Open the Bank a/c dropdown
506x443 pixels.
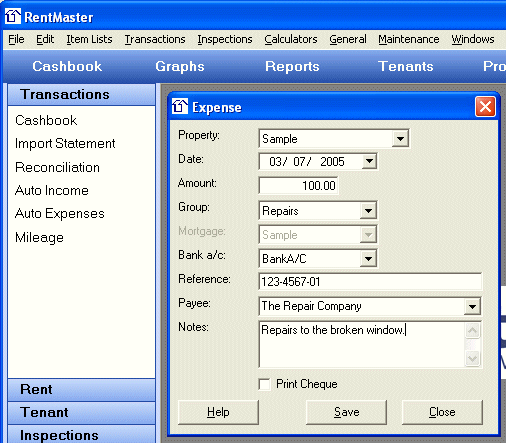tap(368, 259)
